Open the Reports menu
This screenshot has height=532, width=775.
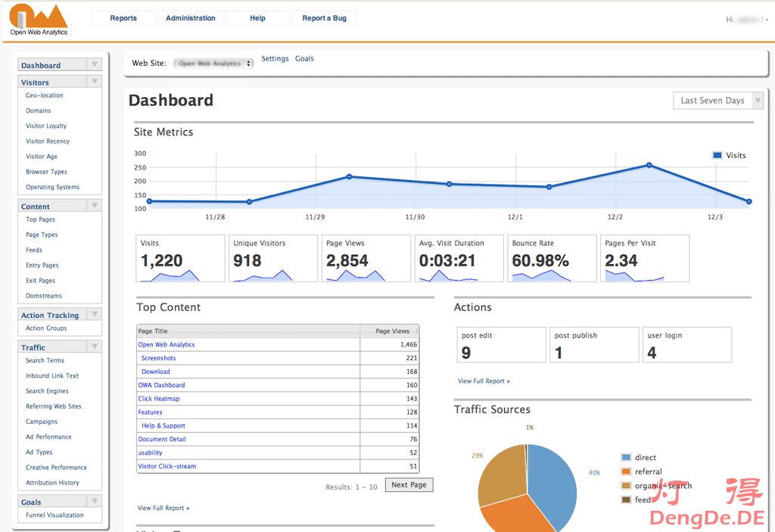pyautogui.click(x=123, y=18)
